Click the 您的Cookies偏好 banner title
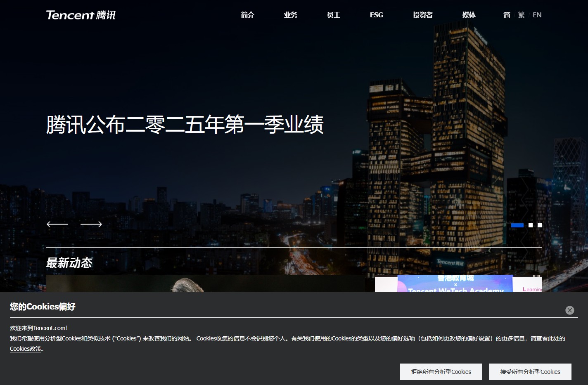 point(43,307)
